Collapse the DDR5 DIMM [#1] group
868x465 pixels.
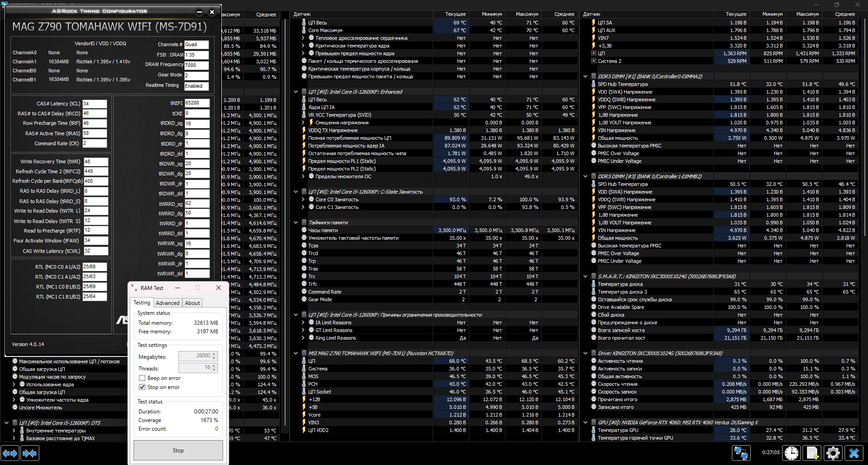586,76
